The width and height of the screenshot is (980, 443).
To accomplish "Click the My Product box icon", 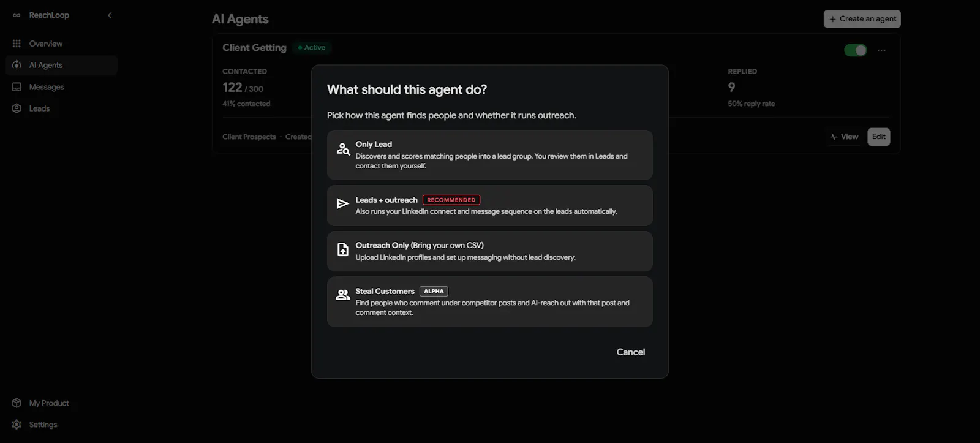I will (x=17, y=403).
